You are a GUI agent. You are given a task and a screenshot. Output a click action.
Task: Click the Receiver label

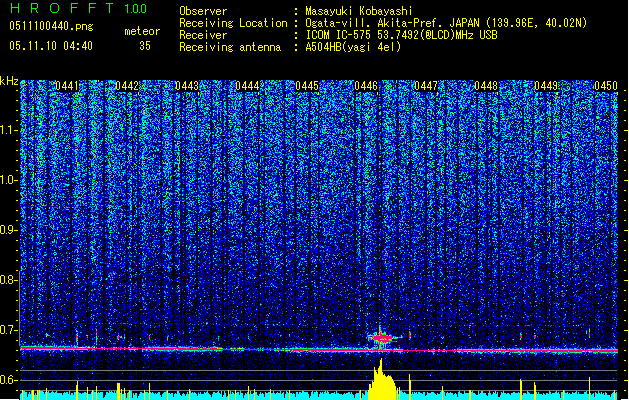(x=203, y=35)
